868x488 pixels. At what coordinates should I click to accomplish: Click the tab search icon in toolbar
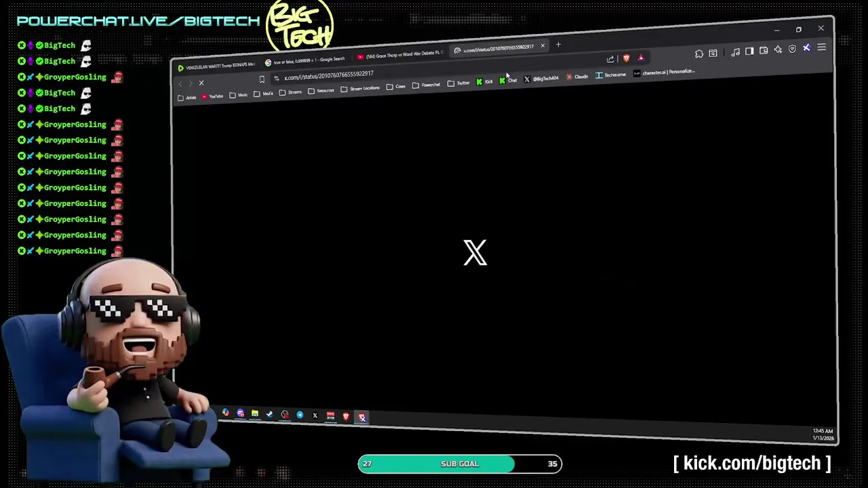pos(713,53)
